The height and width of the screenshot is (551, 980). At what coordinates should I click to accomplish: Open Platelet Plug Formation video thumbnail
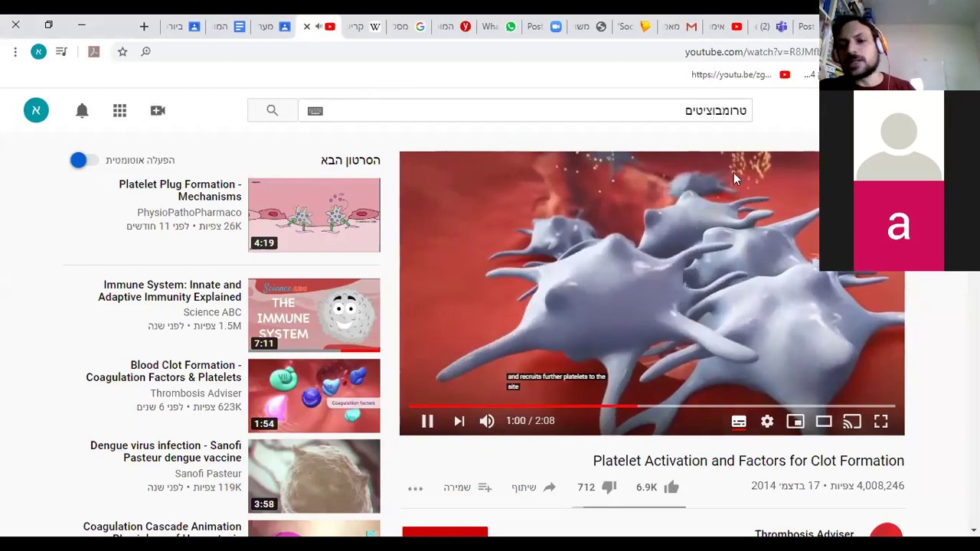314,215
